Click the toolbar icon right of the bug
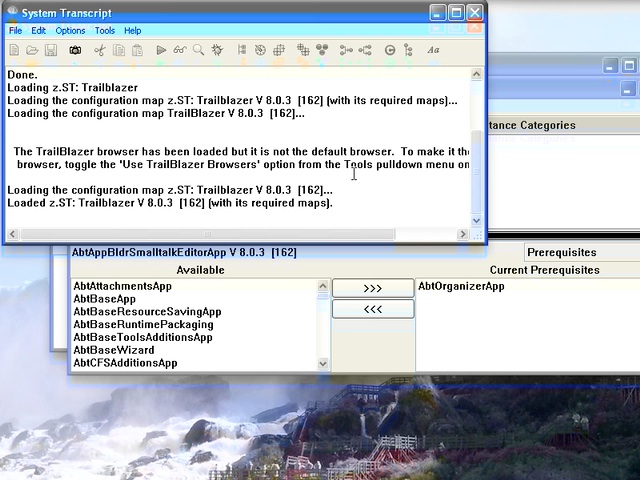 click(x=242, y=50)
